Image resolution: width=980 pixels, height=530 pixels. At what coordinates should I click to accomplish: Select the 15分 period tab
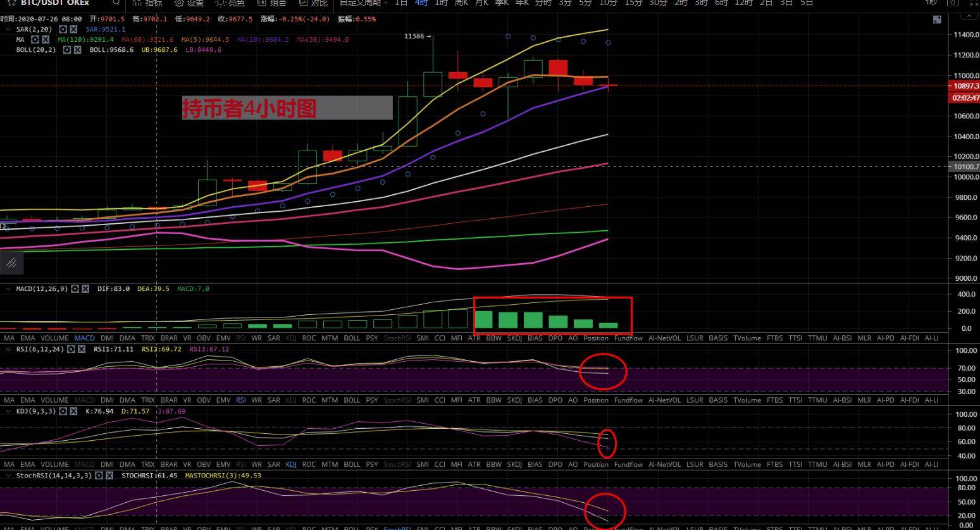click(x=633, y=3)
